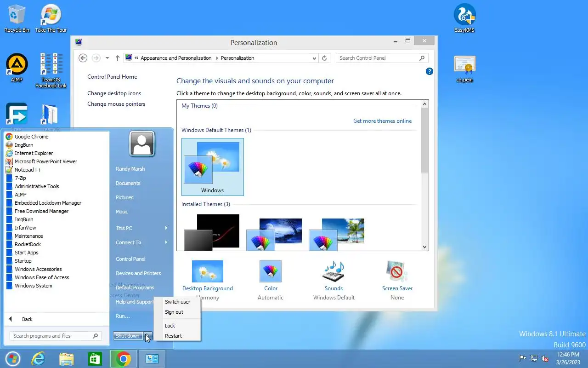Go up one level in Control Panel
Screen dimensions: 588x368
tap(118, 58)
